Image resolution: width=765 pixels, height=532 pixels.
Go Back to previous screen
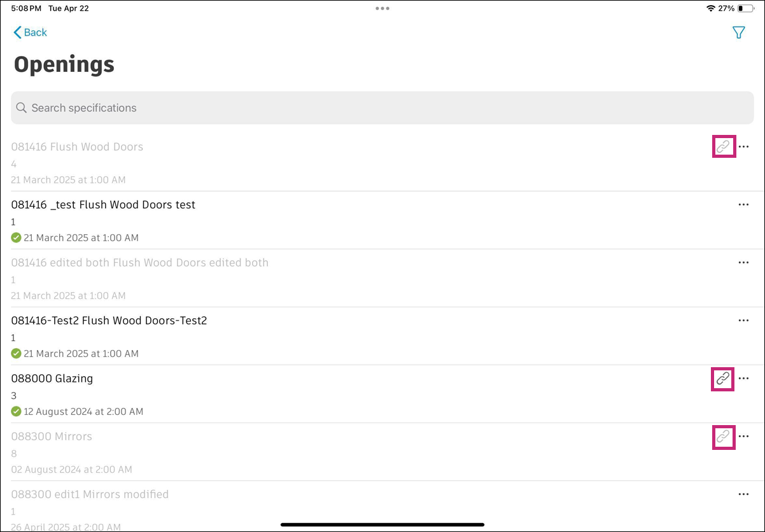pos(36,32)
